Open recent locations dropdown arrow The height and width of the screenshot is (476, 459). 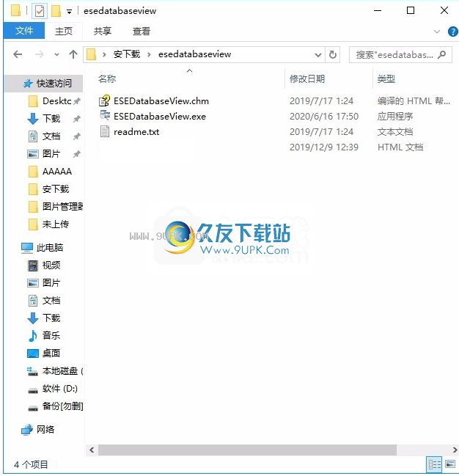[x=56, y=55]
